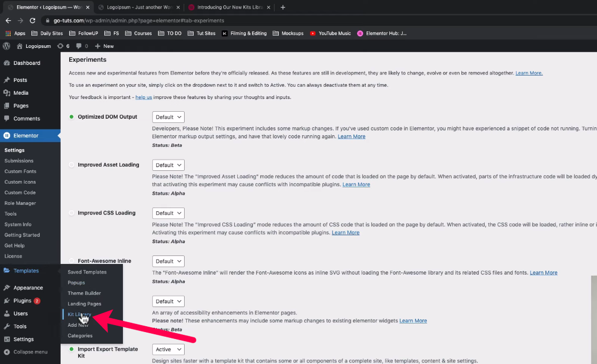Switch to Logoipsum Just another WordPress tab
This screenshot has width=597, height=364.
pyautogui.click(x=139, y=7)
